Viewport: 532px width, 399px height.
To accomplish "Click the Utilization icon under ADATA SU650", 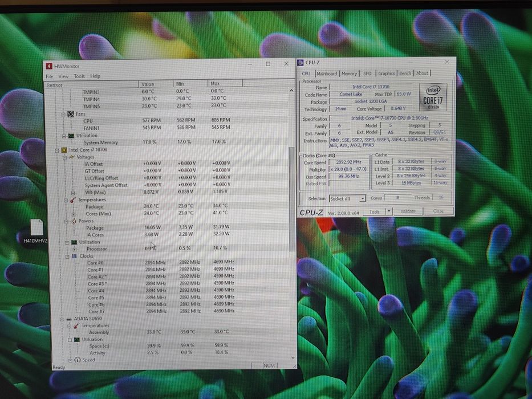I will tap(77, 340).
